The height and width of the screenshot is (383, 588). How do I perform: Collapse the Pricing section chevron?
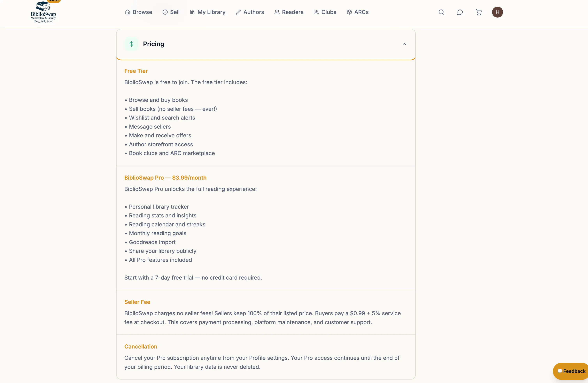pyautogui.click(x=404, y=44)
